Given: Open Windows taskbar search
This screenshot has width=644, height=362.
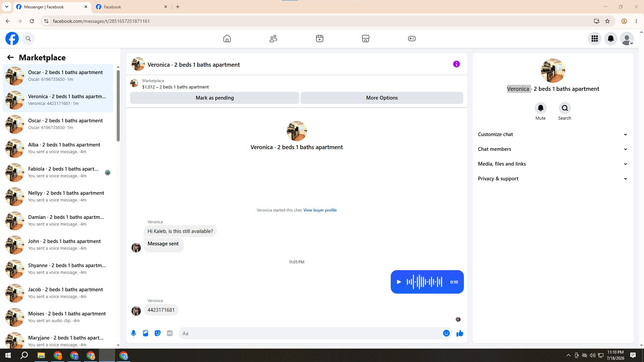Looking at the screenshot, I should click(x=24, y=355).
